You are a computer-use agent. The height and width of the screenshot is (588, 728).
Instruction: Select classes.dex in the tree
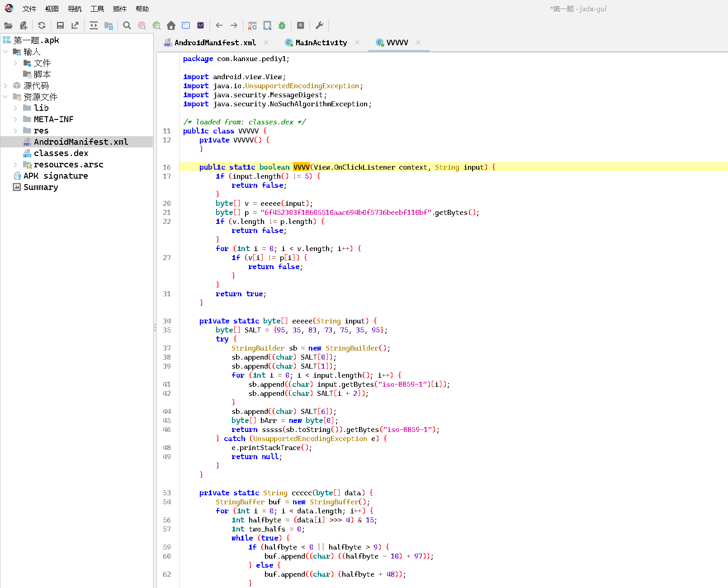(61, 153)
